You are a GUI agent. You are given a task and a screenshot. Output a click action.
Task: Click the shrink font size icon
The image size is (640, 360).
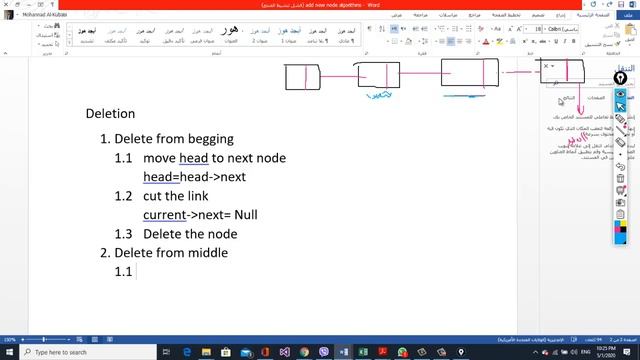[x=510, y=29]
